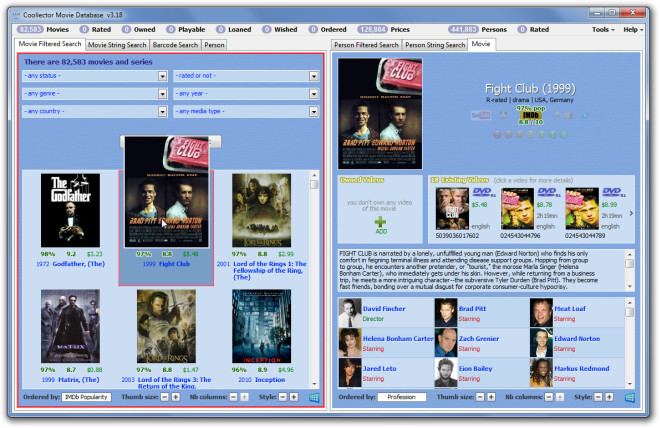Select the DVD priced $8.78

tap(517, 208)
